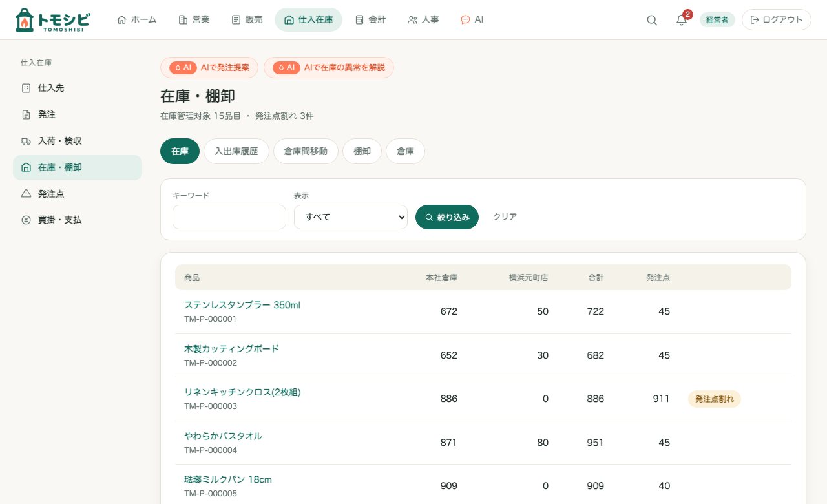The height and width of the screenshot is (504, 827).
Task: Switch to the 入出庫履歴 tab
Action: pos(236,151)
